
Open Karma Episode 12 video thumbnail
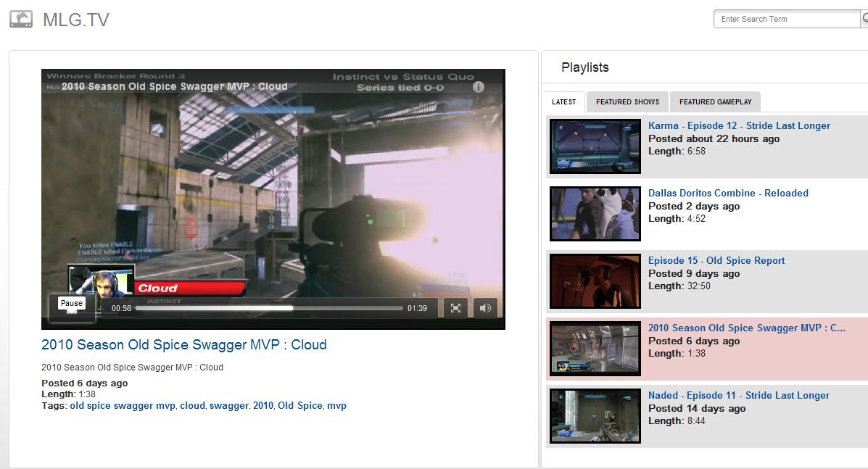pos(595,146)
